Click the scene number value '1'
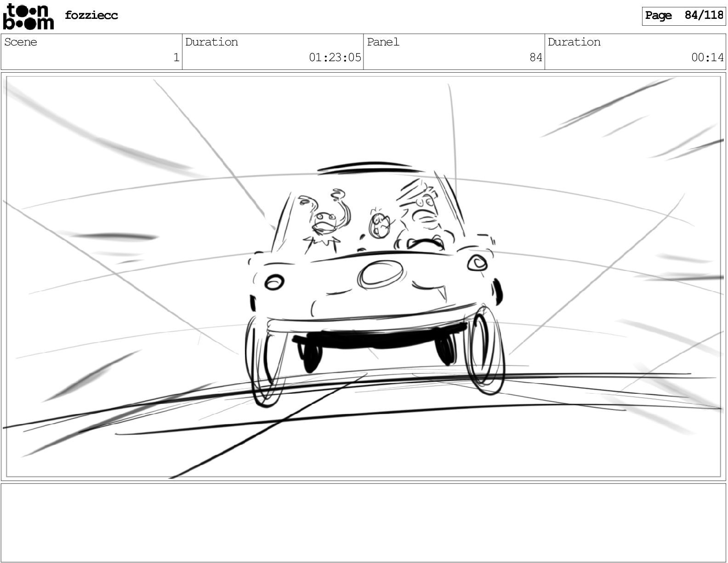The width and height of the screenshot is (728, 563). (x=176, y=57)
